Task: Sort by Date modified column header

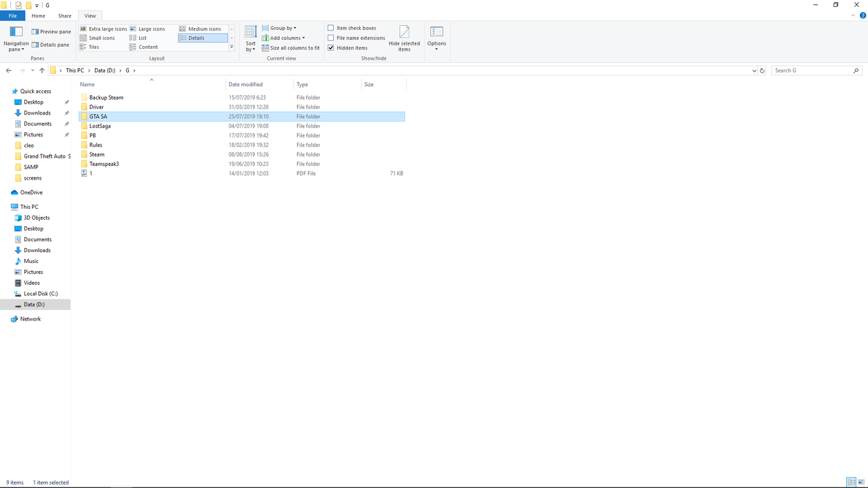Action: (x=260, y=85)
